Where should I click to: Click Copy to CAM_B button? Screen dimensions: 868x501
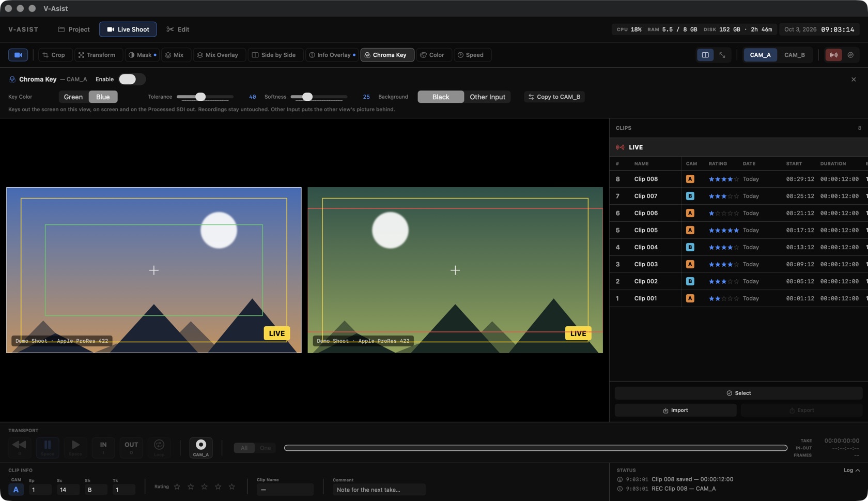pyautogui.click(x=554, y=97)
